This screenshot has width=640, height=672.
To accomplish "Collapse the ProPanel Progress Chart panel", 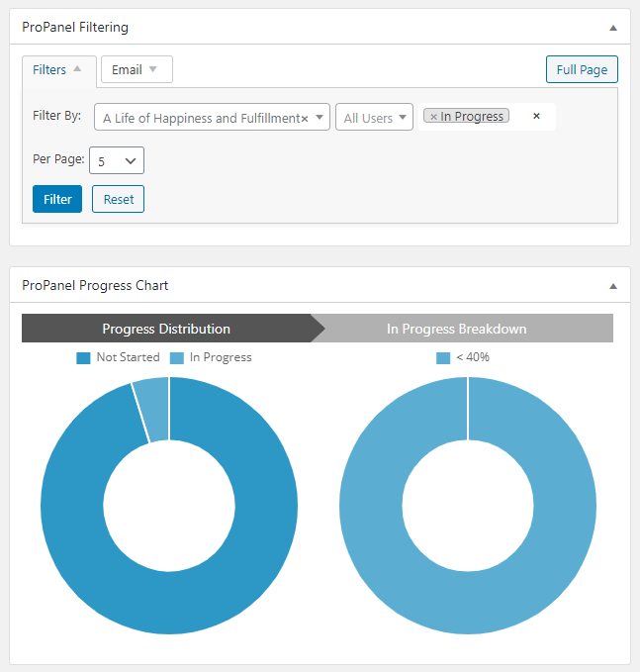I will click(612, 286).
